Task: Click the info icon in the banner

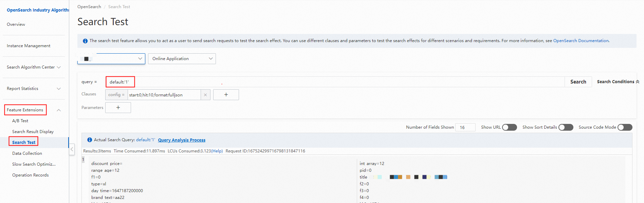Action: [85, 41]
